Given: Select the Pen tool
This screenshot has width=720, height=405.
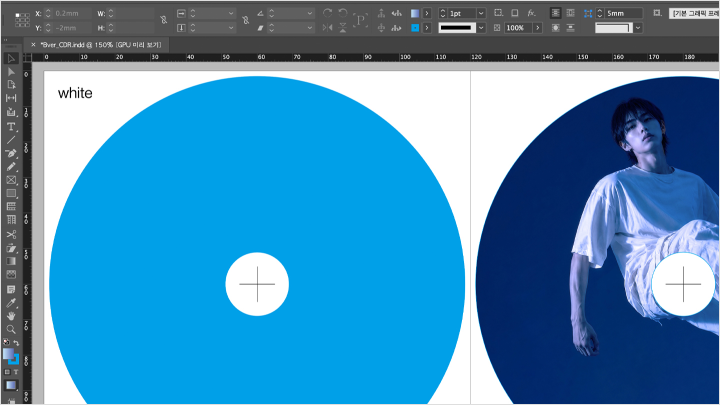Looking at the screenshot, I should tap(11, 153).
